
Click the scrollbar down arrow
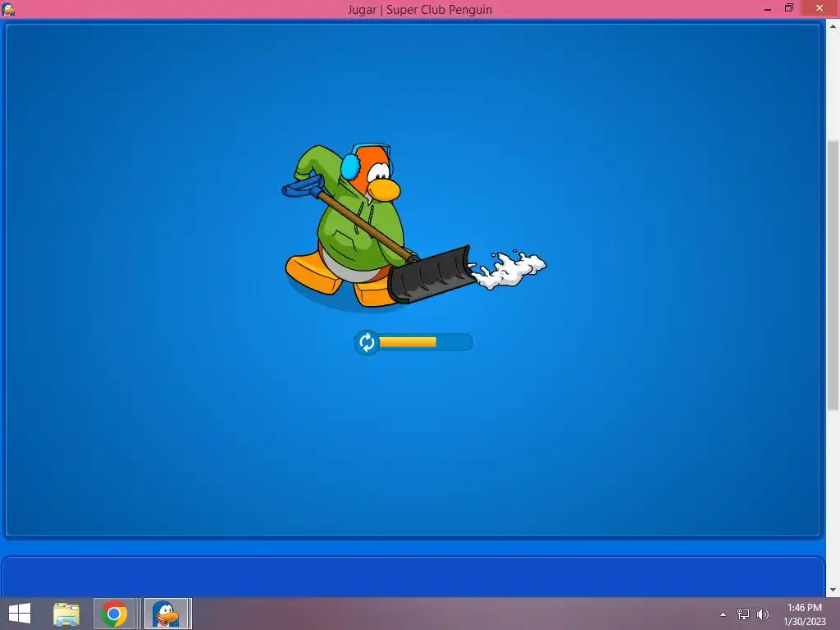833,591
